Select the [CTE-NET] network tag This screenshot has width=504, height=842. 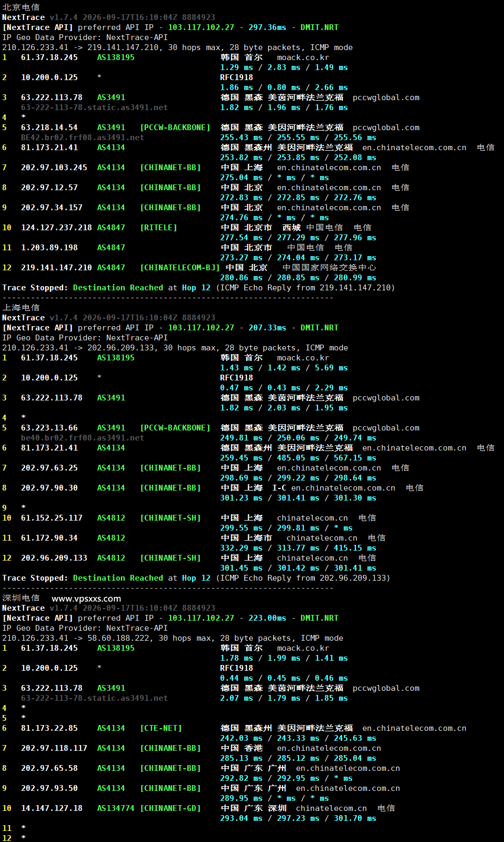pos(161,728)
